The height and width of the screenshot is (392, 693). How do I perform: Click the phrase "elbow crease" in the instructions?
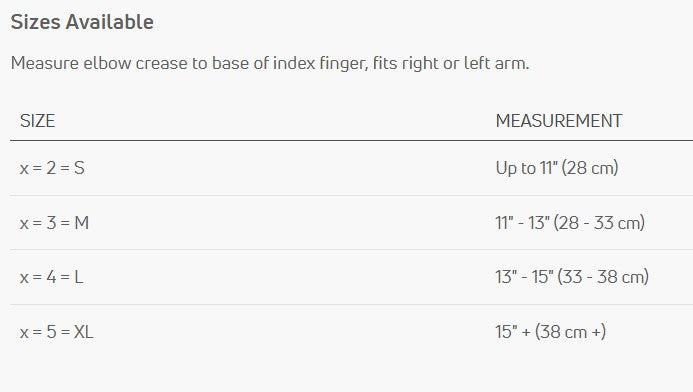(x=135, y=63)
